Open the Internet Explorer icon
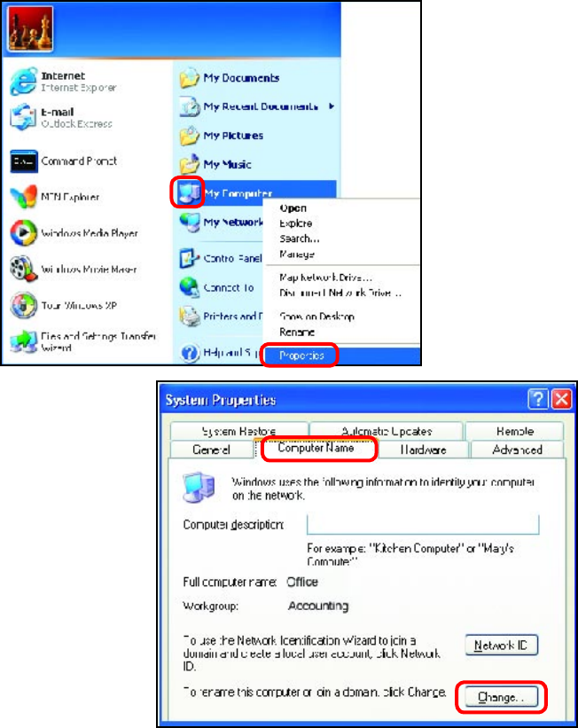578x728 pixels. [x=23, y=82]
